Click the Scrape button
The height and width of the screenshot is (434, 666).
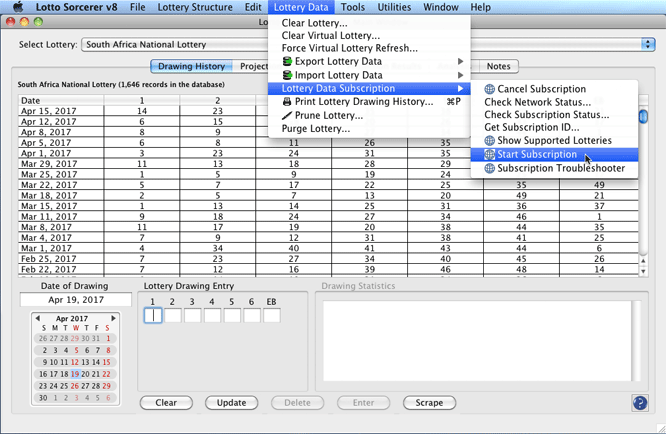click(x=429, y=403)
